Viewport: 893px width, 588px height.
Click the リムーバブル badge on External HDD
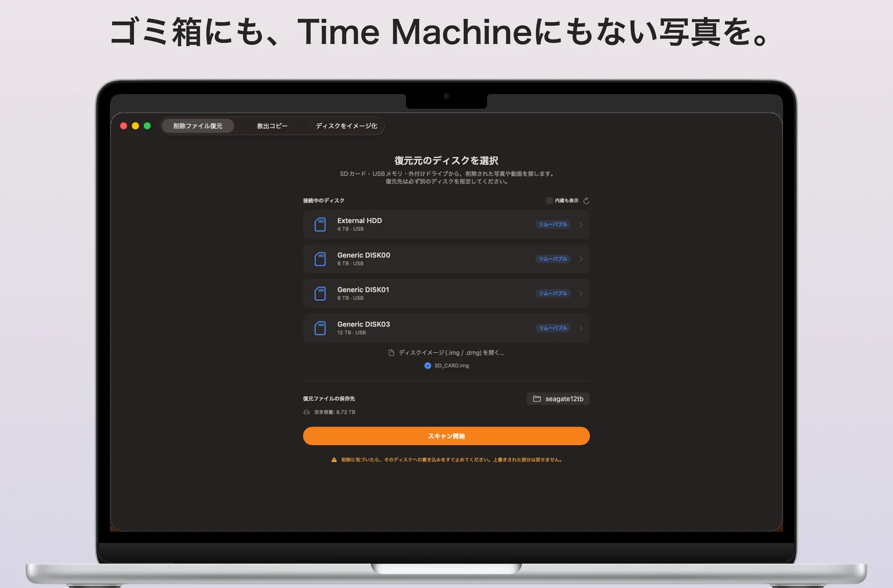coord(553,224)
